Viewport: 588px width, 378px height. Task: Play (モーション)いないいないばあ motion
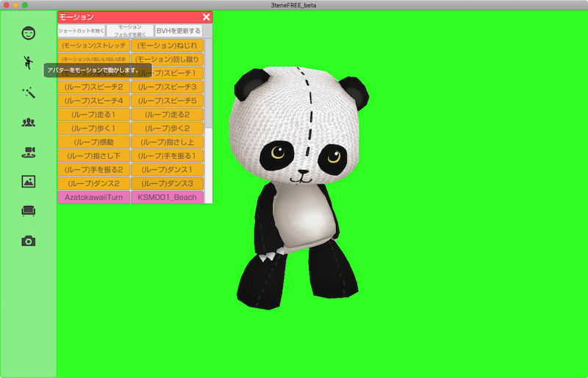click(94, 59)
